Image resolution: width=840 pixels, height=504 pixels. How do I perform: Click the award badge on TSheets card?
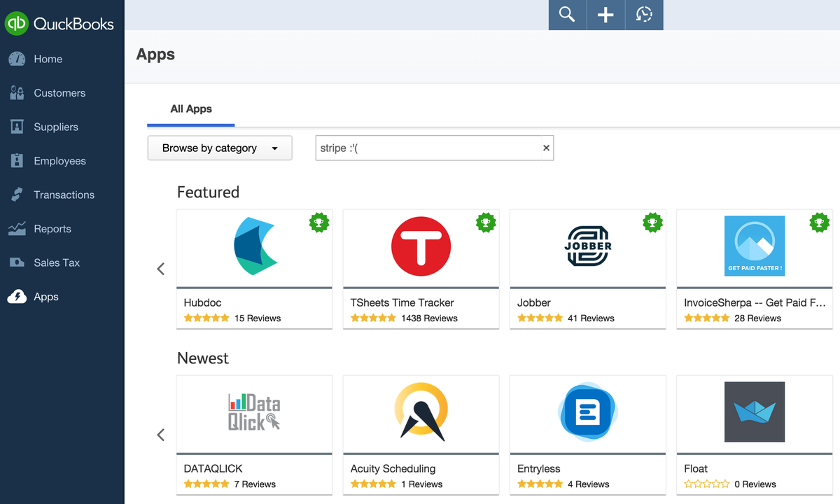486,223
